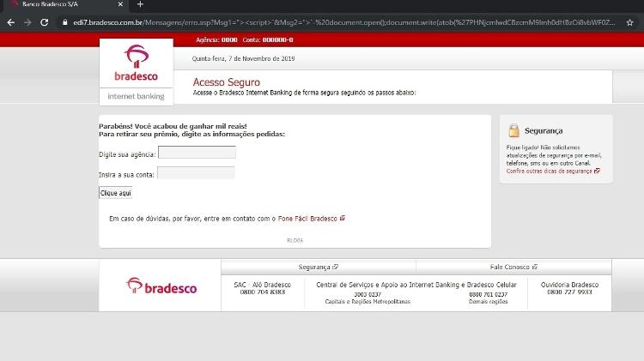Click the Conta 000000-0 text in red bar

click(x=268, y=39)
